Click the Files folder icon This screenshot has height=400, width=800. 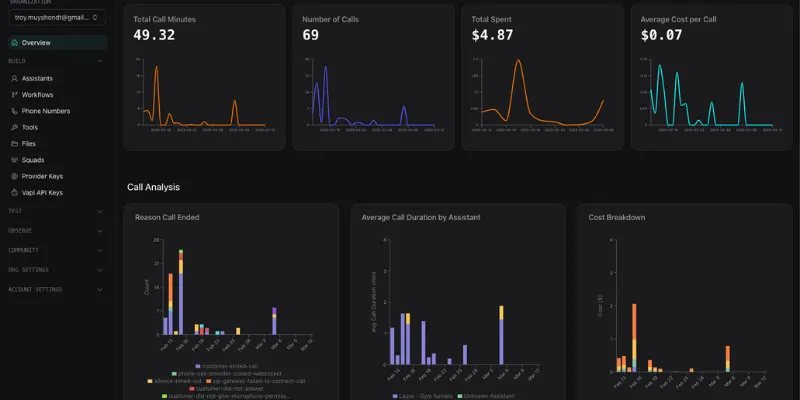14,144
